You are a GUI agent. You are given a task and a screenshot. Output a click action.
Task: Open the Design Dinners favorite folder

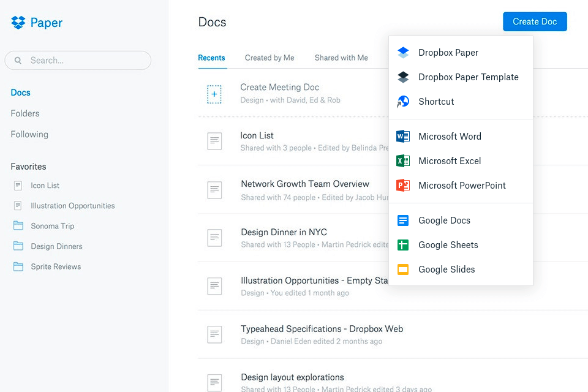(x=56, y=246)
